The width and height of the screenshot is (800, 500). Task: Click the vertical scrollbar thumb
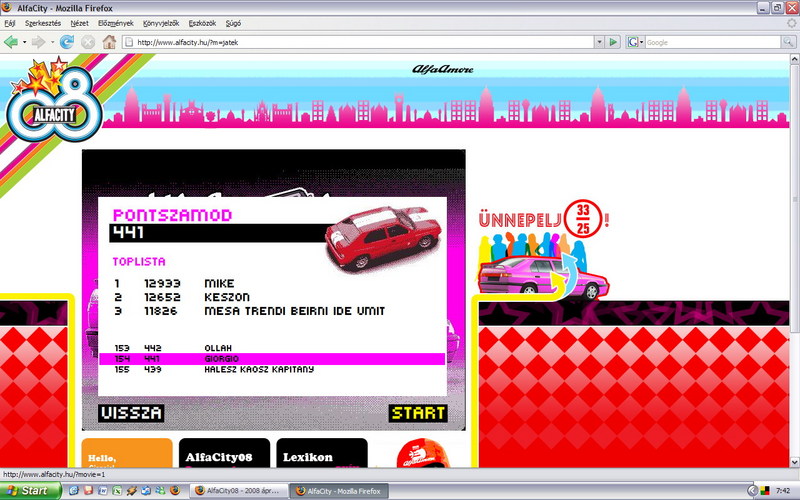coord(794,199)
